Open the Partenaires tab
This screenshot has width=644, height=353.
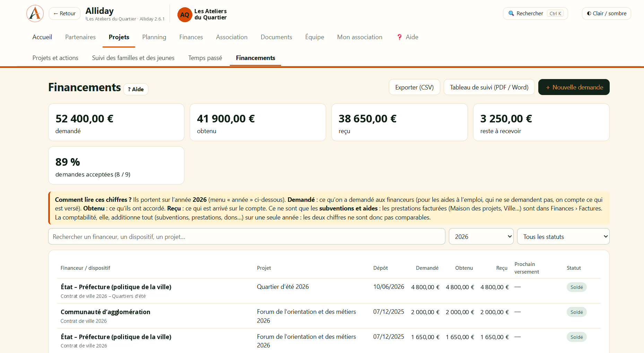click(x=80, y=37)
